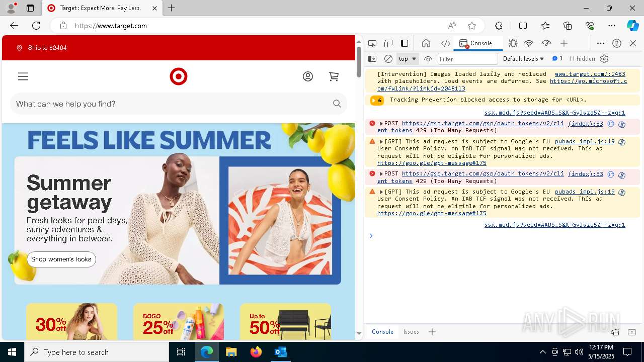Image resolution: width=644 pixels, height=362 pixels.
Task: Expand the grouped Tracking Prevention messages badge
Action: (x=377, y=100)
